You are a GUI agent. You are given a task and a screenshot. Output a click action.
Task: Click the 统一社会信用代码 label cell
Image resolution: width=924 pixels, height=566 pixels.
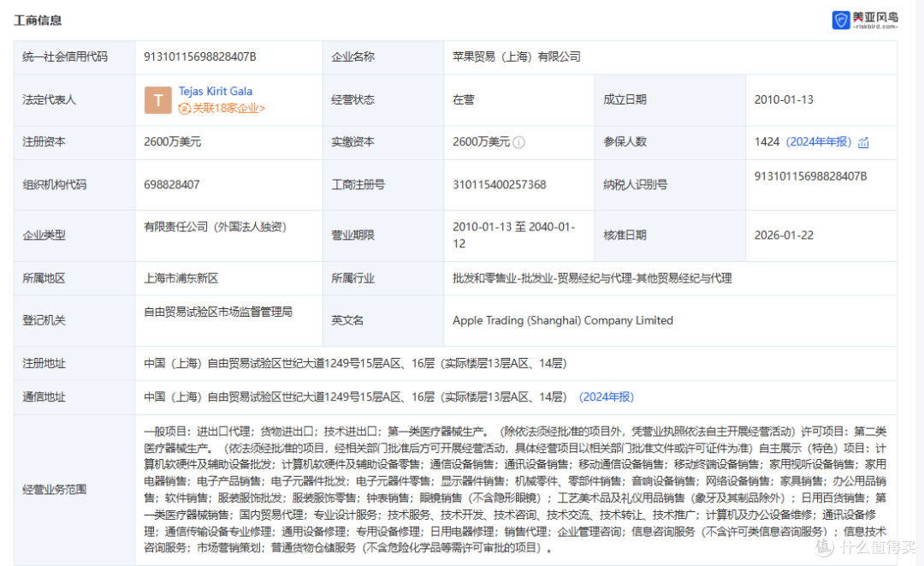tap(74, 57)
